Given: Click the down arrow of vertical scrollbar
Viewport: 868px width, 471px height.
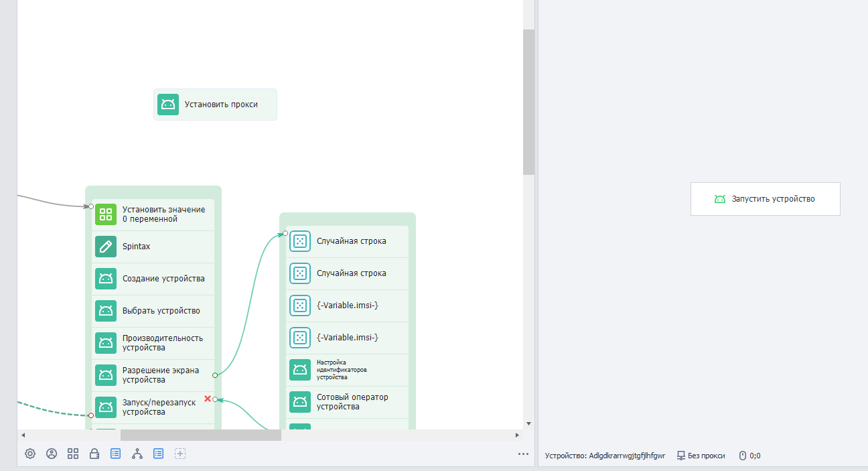Looking at the screenshot, I should pos(528,423).
